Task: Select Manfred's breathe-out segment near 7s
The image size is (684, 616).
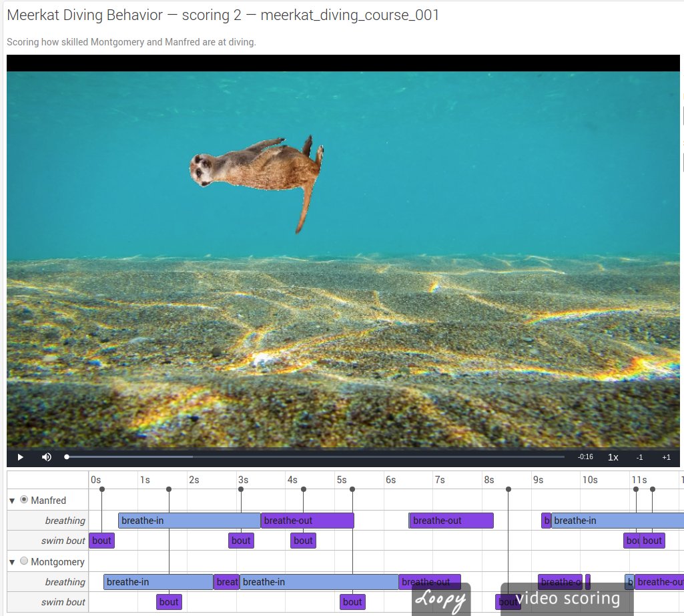Action: [451, 521]
